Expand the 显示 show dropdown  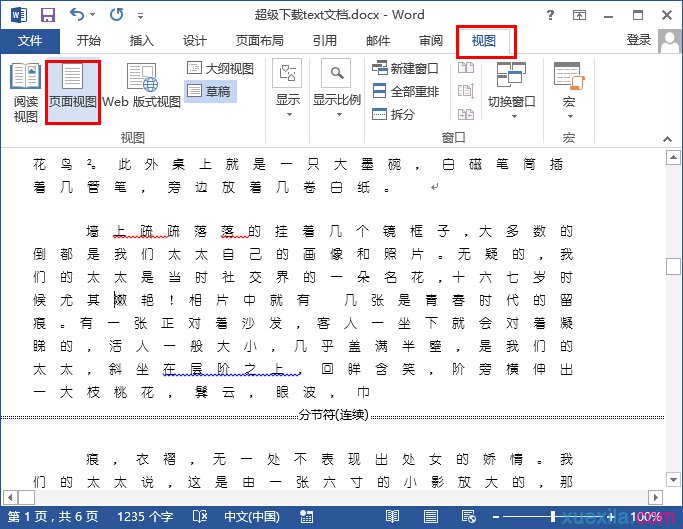288,87
